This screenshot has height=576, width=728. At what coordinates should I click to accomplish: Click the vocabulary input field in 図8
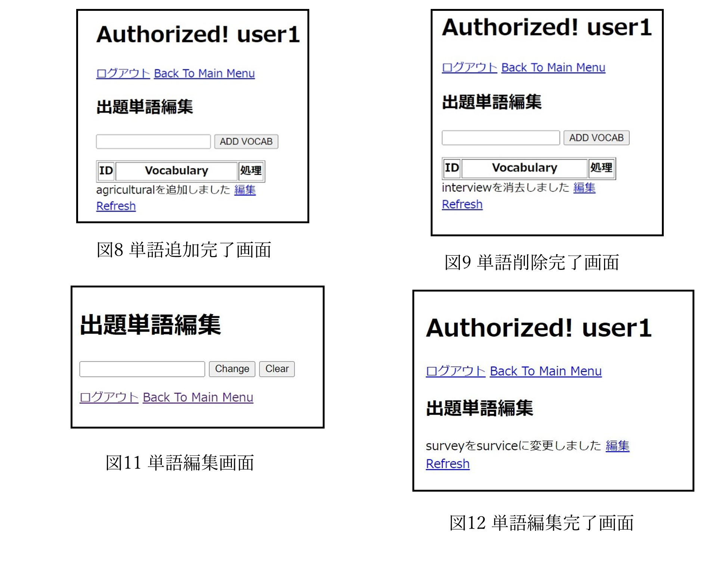pyautogui.click(x=153, y=141)
